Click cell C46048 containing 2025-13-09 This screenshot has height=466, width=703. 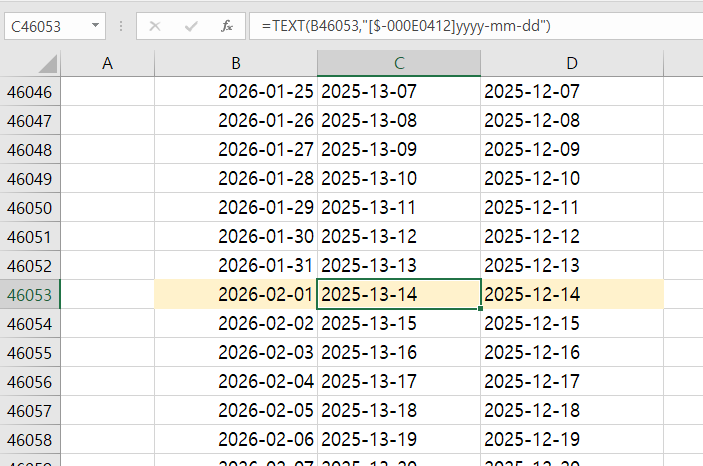point(399,150)
